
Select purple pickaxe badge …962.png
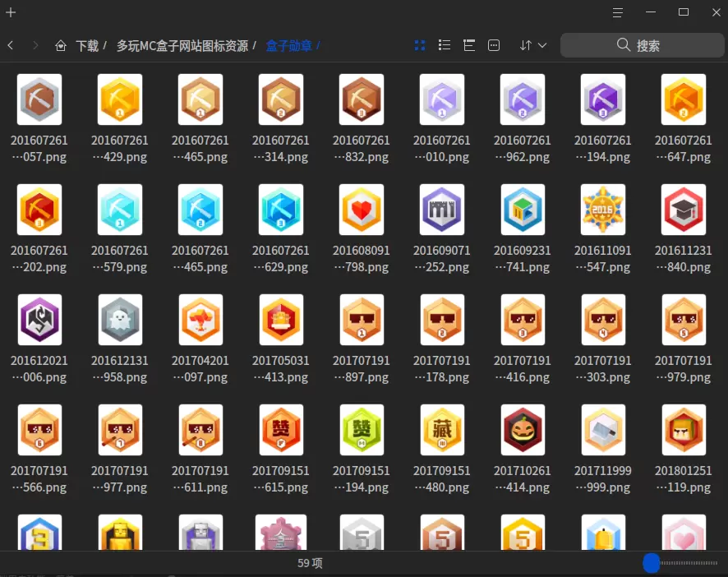[x=523, y=99]
